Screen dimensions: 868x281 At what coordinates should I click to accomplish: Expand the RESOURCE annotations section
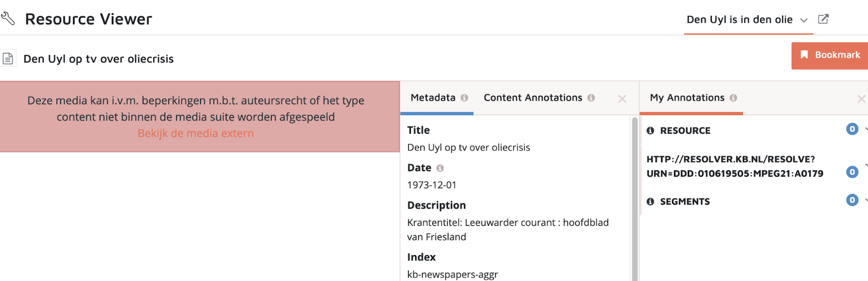(866, 129)
